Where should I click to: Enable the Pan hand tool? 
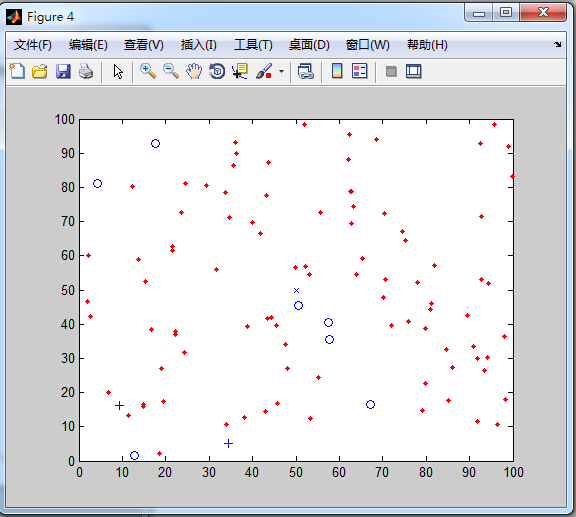(194, 71)
